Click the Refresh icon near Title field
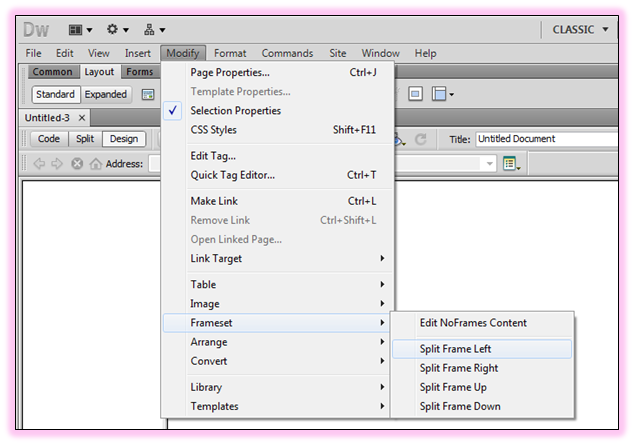The height and width of the screenshot is (445, 634). point(421,139)
